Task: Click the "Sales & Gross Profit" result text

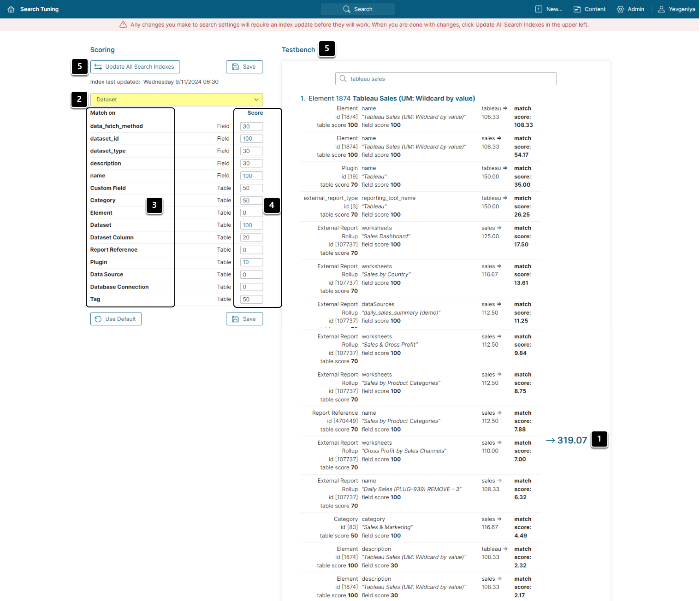Action: 390,345
